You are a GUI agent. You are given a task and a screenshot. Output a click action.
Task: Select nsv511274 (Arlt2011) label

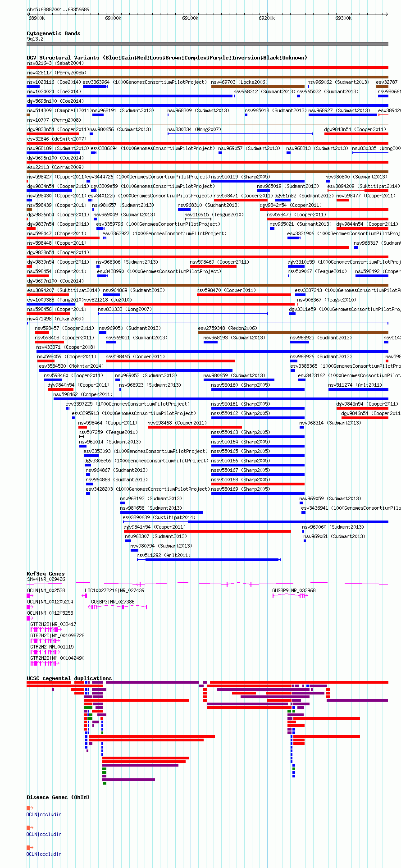point(355,385)
